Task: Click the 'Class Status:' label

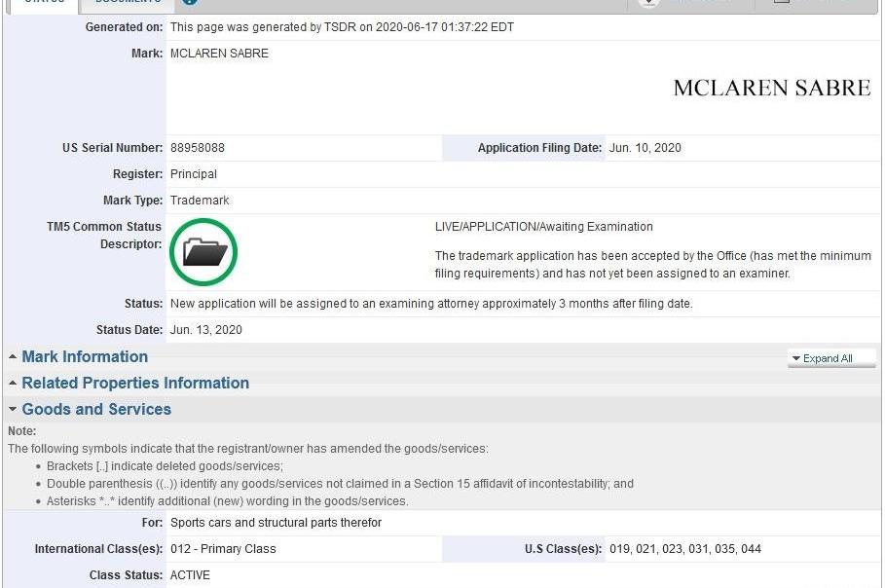Action: point(126,575)
